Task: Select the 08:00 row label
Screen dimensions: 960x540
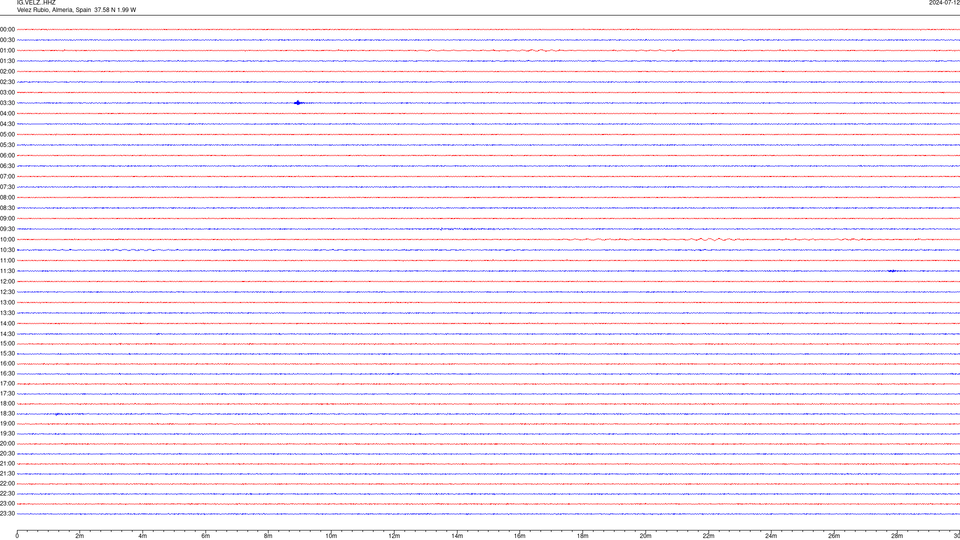Action: click(x=7, y=198)
